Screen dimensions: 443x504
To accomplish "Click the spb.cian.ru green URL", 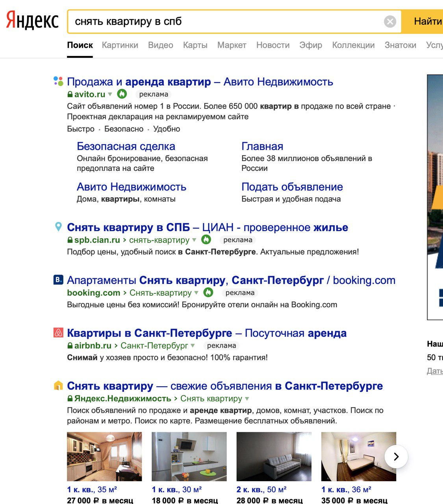I will [97, 240].
